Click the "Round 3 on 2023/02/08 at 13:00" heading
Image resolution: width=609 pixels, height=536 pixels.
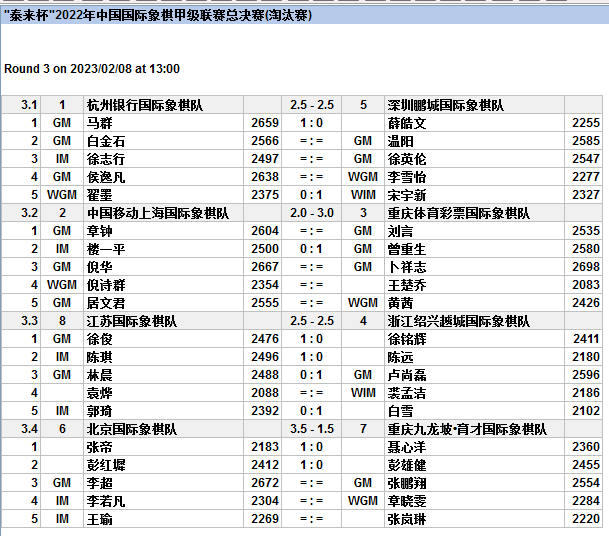coord(92,69)
